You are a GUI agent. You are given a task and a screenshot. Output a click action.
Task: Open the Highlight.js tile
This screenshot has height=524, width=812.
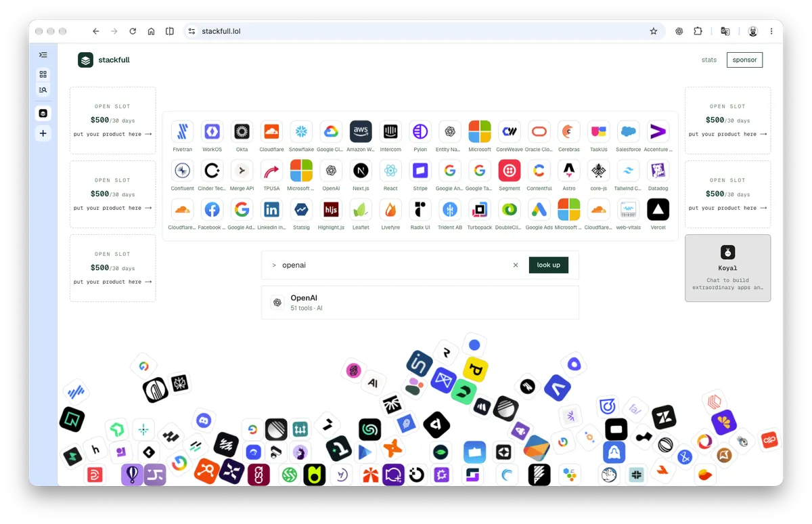(x=331, y=210)
